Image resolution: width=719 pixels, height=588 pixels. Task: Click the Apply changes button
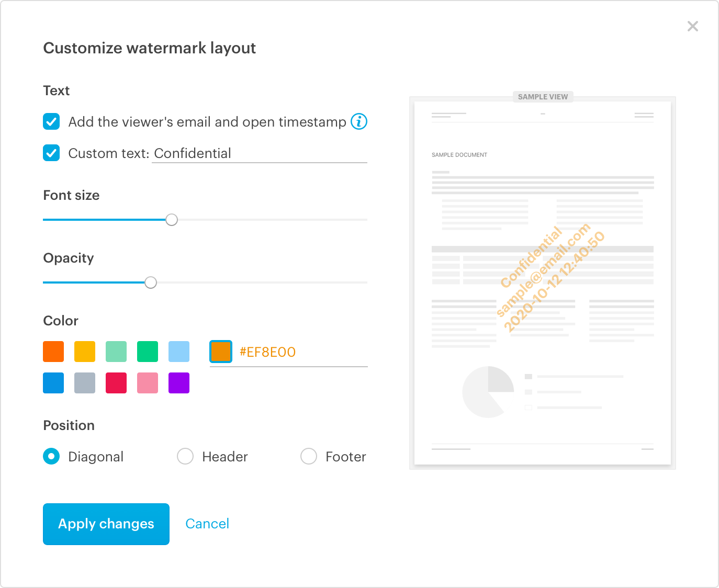106,524
